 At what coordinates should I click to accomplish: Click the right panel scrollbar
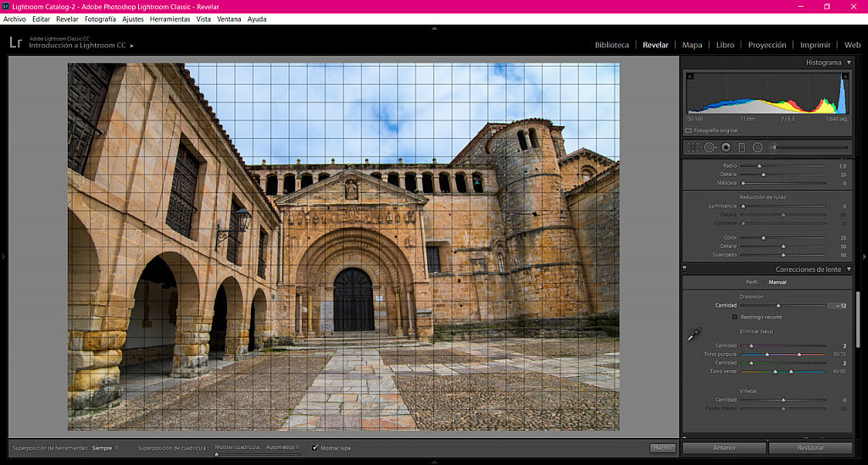[858, 319]
